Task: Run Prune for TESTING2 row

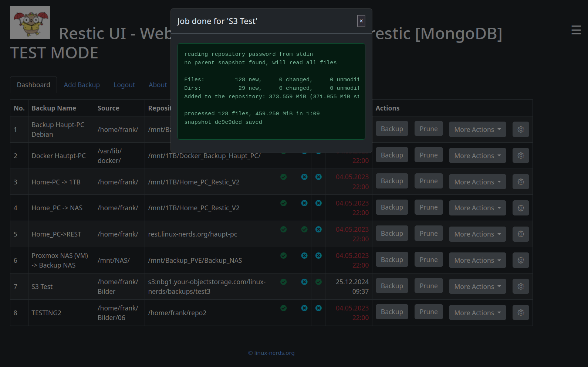Action: (x=429, y=312)
